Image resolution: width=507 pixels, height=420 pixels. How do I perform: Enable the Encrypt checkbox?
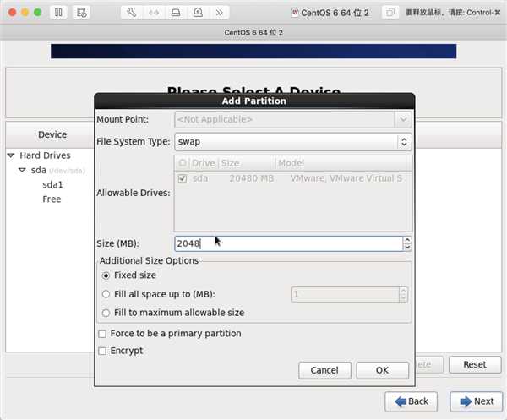click(102, 352)
